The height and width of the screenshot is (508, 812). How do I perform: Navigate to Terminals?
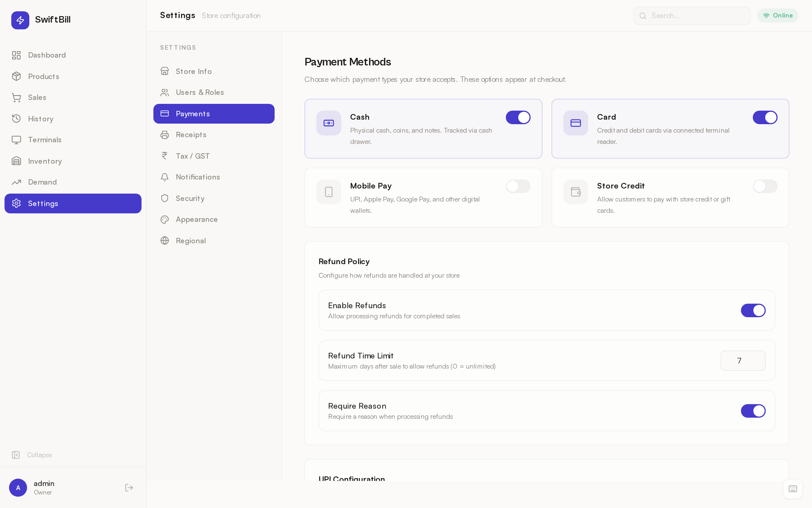73,140
